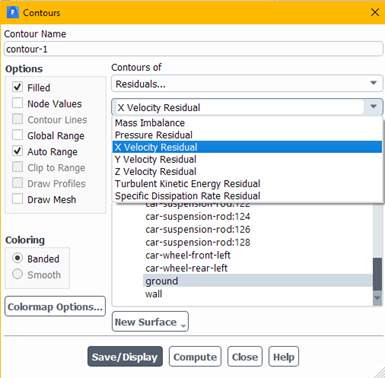This screenshot has height=378, width=385.
Task: Collapse the X Velocity Residual dropdown arrow
Action: (373, 107)
